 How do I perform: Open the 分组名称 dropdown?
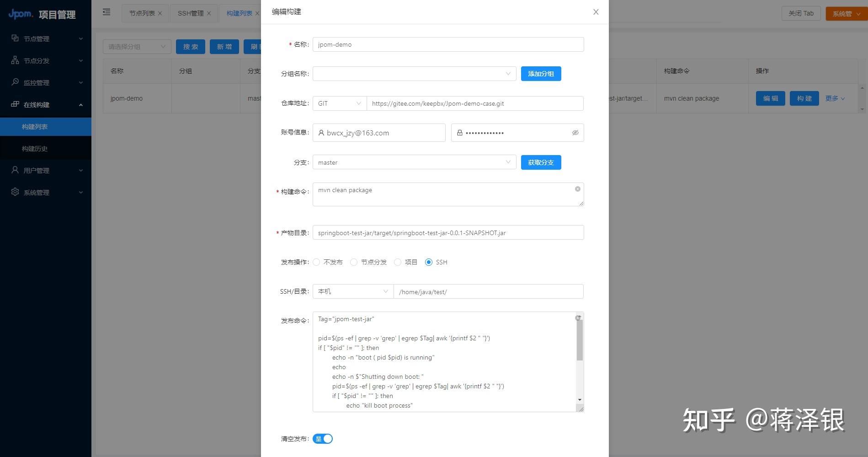pyautogui.click(x=415, y=74)
